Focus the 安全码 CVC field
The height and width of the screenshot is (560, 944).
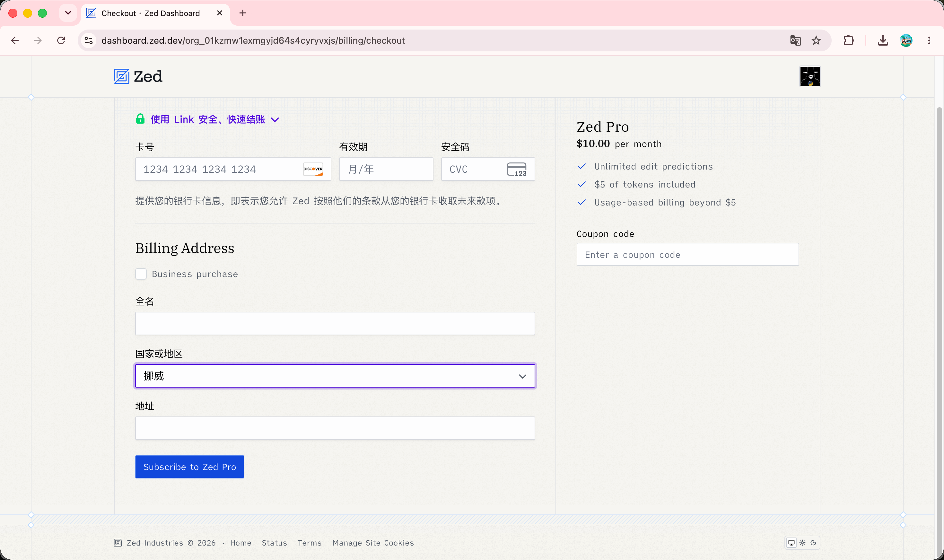click(488, 169)
